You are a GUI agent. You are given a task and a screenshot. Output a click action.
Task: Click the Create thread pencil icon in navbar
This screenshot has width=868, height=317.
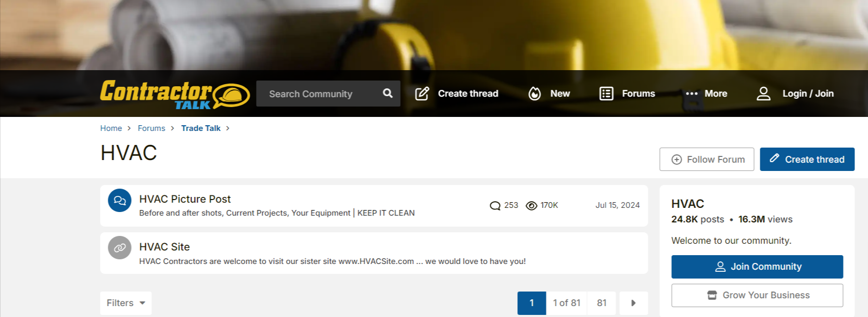pos(422,94)
